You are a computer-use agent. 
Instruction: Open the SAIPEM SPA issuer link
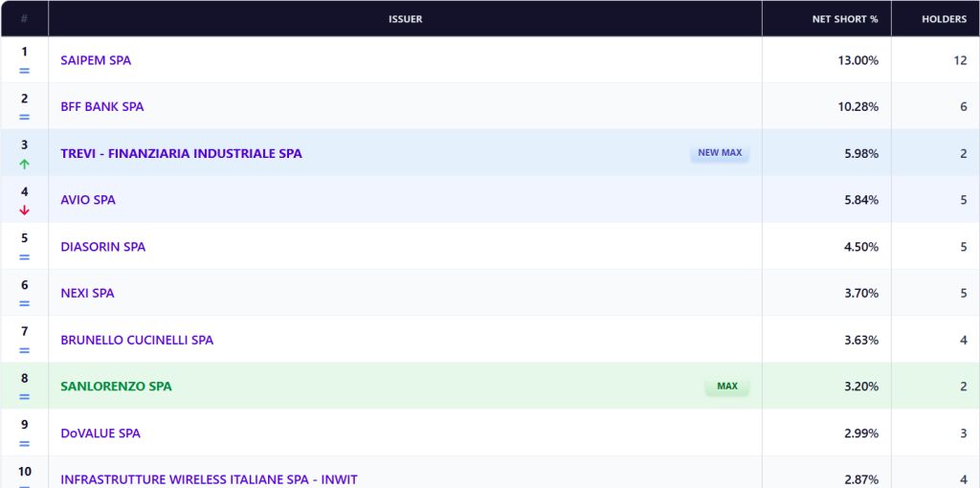(x=96, y=60)
